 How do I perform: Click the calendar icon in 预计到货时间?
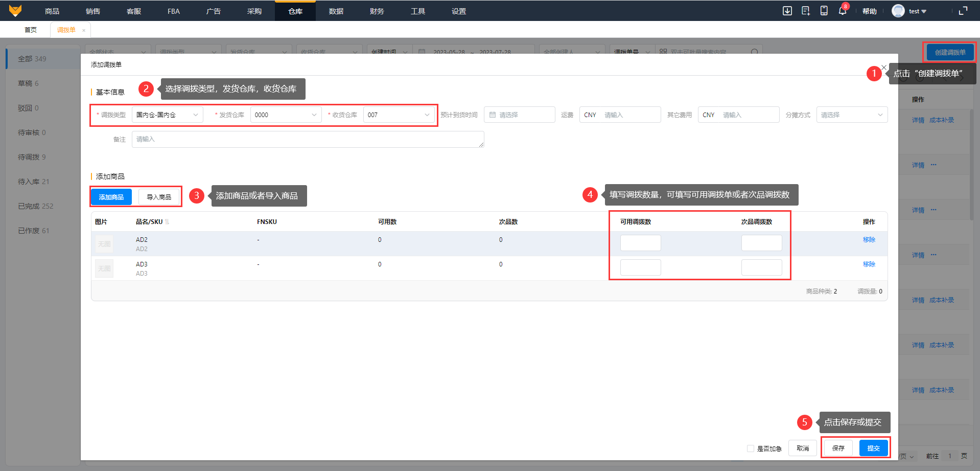[493, 115]
